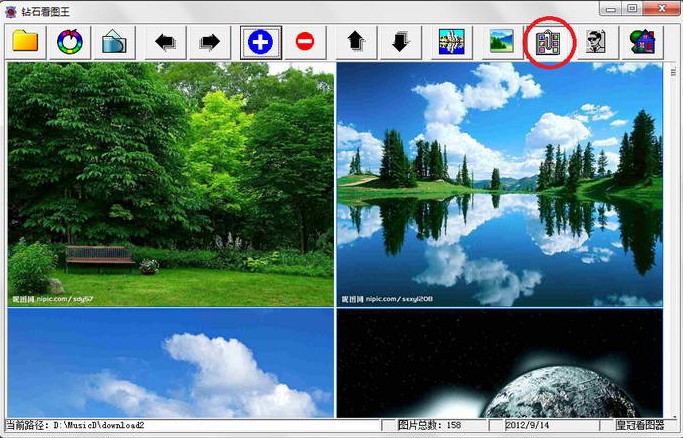Image resolution: width=683 pixels, height=438 pixels.
Task: Select the blue sky cloud thumbnail
Action: tap(171, 363)
